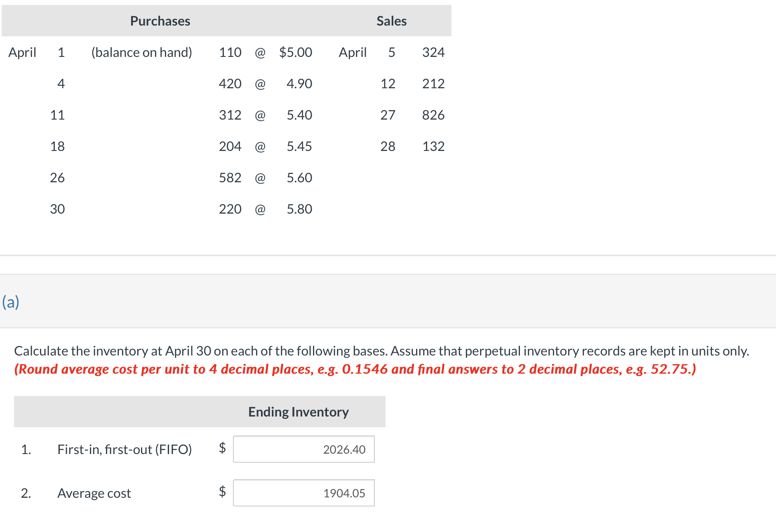The width and height of the screenshot is (776, 532).
Task: Select the April 27 sale of 826 units
Action: coord(433,115)
